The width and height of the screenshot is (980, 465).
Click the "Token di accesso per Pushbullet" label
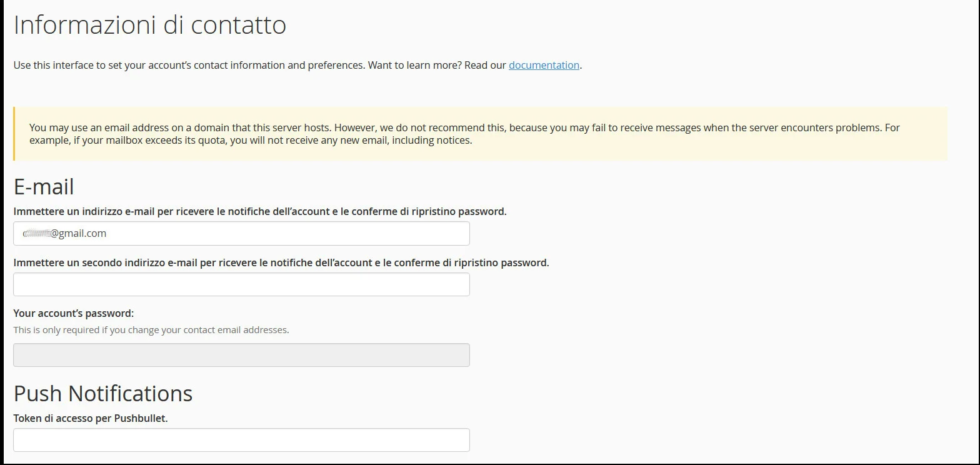91,418
